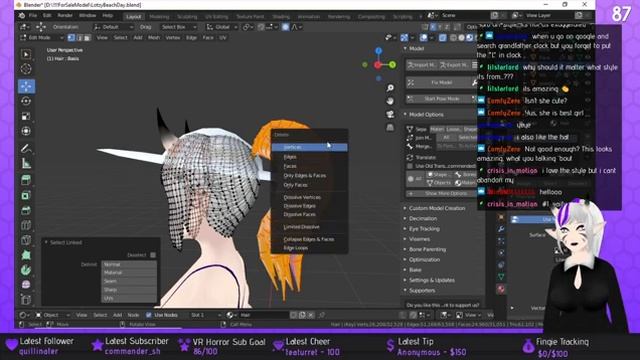Toggle Deselect checkbox in Select Linked

click(x=153, y=255)
